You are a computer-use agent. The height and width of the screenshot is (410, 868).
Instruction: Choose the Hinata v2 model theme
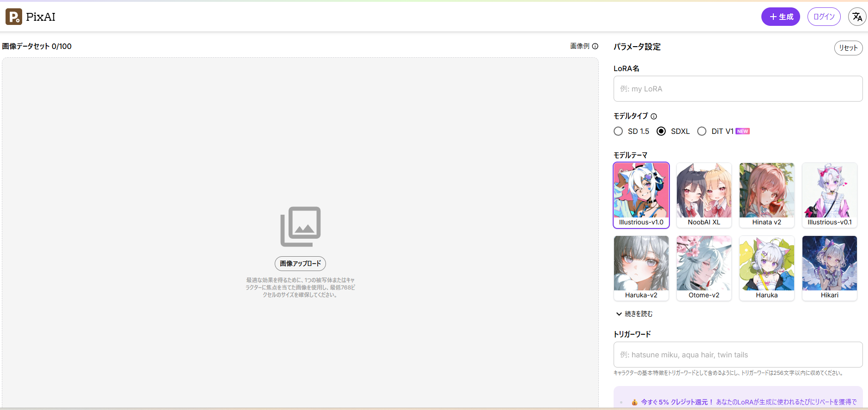[767, 195]
